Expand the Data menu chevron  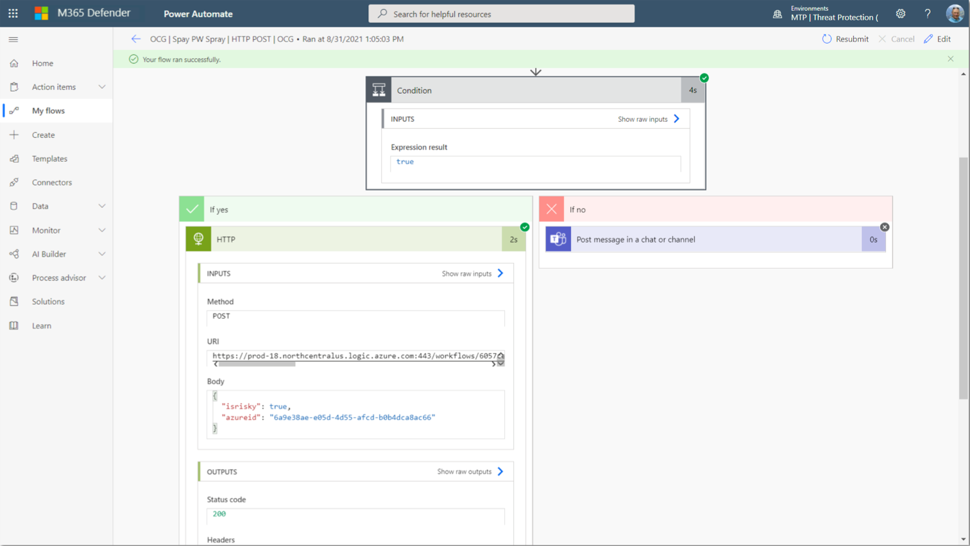[x=102, y=206]
